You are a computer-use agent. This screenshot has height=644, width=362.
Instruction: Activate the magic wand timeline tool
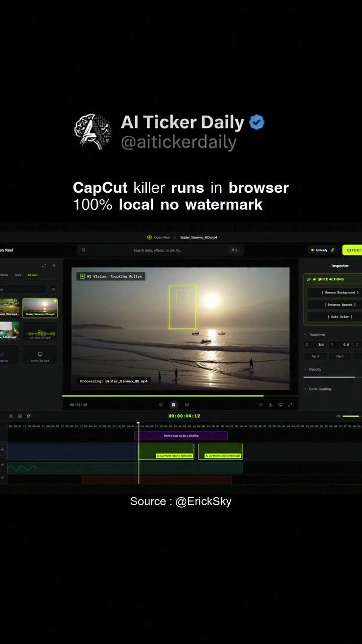click(29, 416)
